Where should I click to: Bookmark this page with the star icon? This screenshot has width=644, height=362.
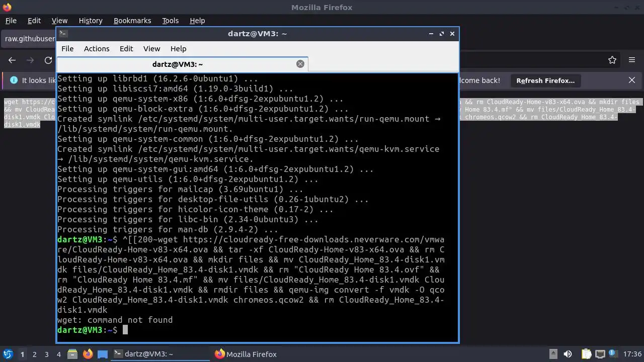612,60
